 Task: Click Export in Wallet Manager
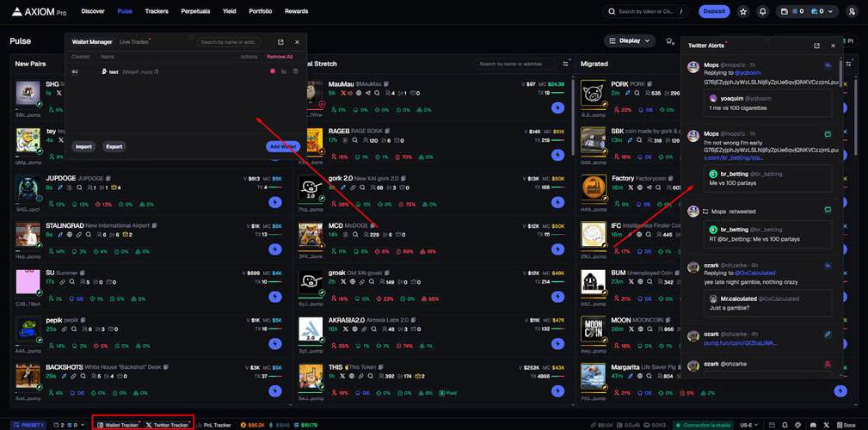pos(114,147)
